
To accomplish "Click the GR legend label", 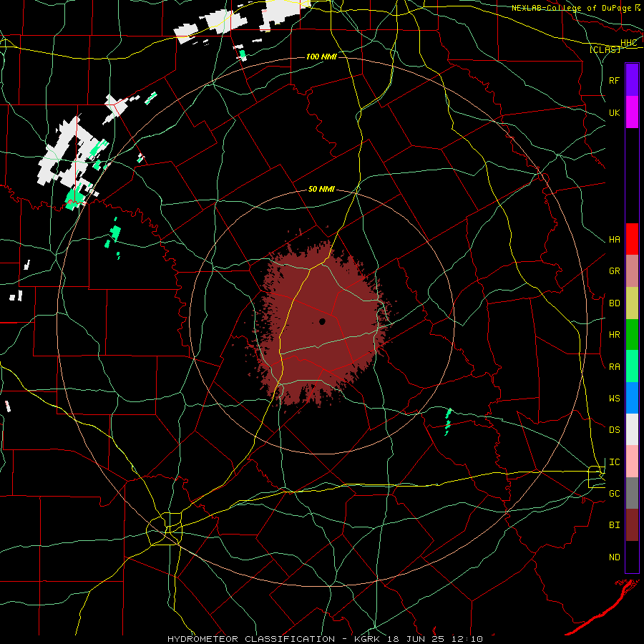I will [x=615, y=271].
